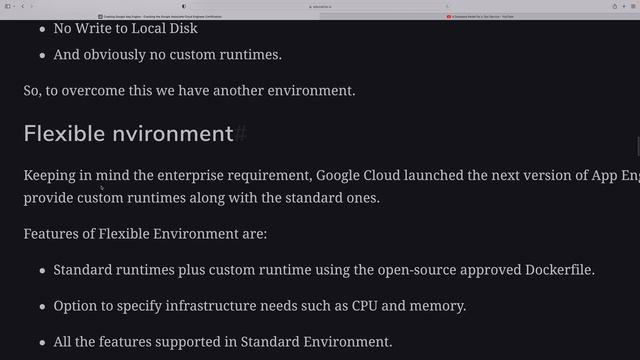
Task: Switch to the YouTube tab
Action: click(480, 17)
